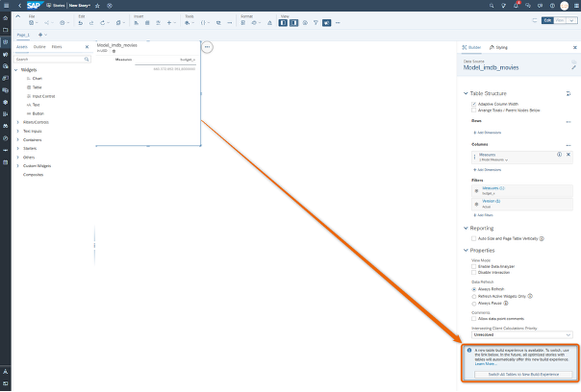This screenshot has height=392, width=581.
Task: Insert a chart from Insert toolbar
Action: click(137, 23)
